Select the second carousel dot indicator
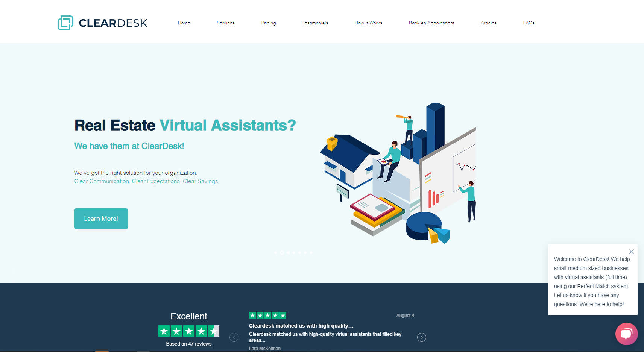The height and width of the screenshot is (352, 644). tap(282, 253)
